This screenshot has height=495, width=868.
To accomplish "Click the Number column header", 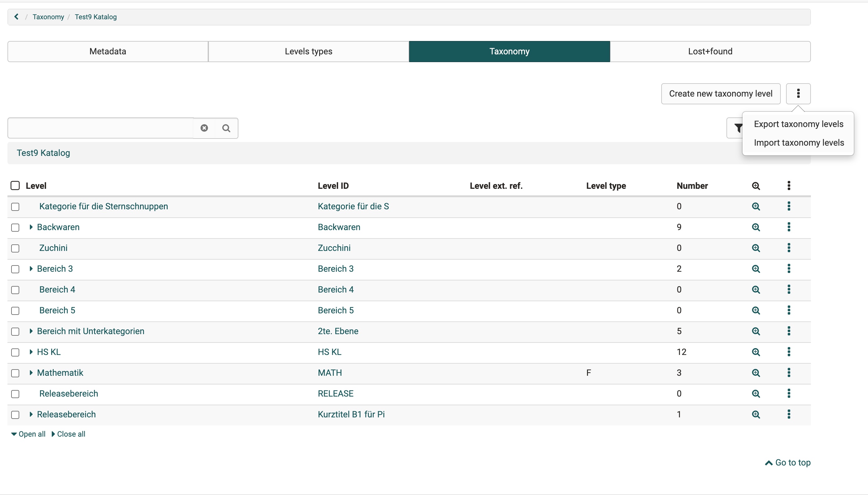I will coord(692,186).
